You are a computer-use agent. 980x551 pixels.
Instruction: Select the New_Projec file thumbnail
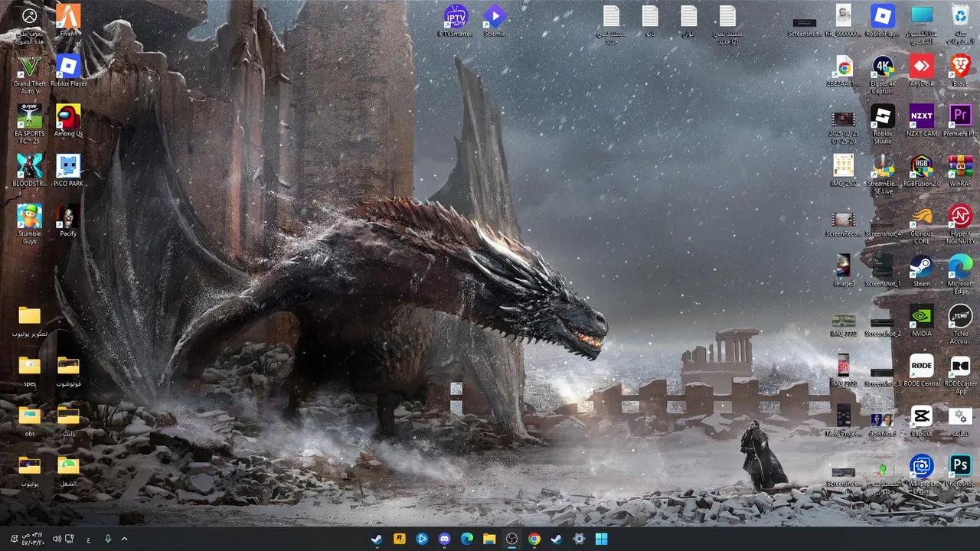point(844,421)
